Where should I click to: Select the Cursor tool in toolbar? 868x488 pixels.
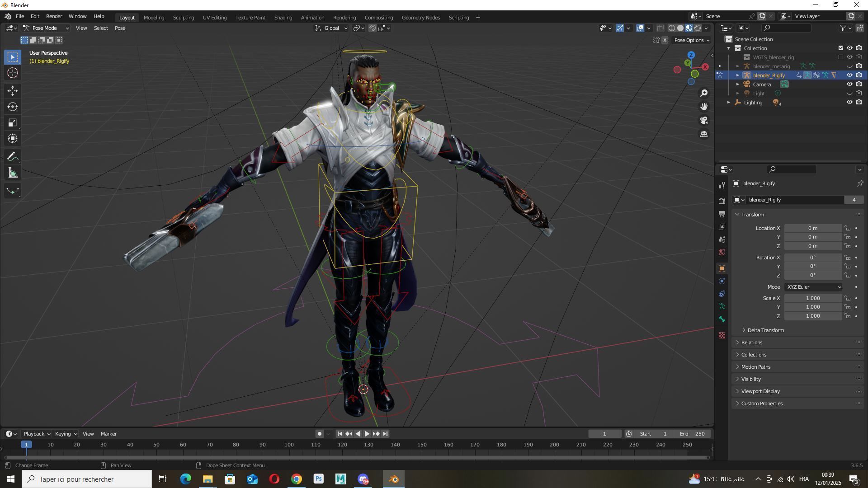[13, 73]
